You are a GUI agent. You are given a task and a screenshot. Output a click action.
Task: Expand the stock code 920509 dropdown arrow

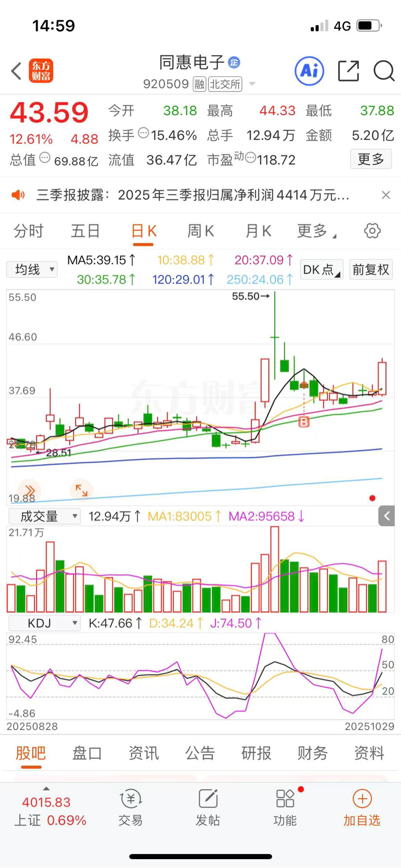(253, 84)
